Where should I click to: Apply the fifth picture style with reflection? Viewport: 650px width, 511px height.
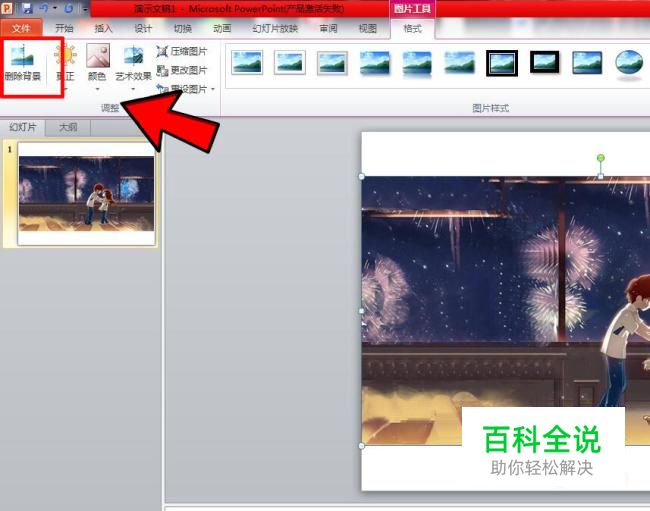(x=417, y=63)
